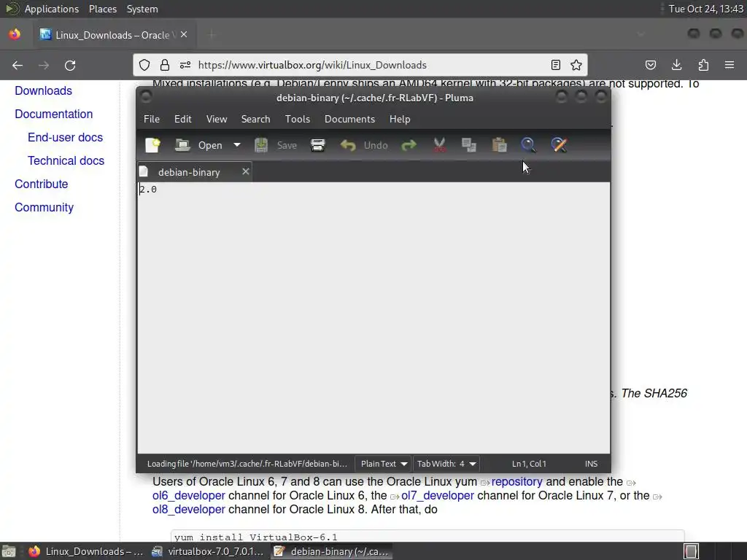Open the Tools menu in Pluma
The height and width of the screenshot is (560, 747).
tap(298, 119)
